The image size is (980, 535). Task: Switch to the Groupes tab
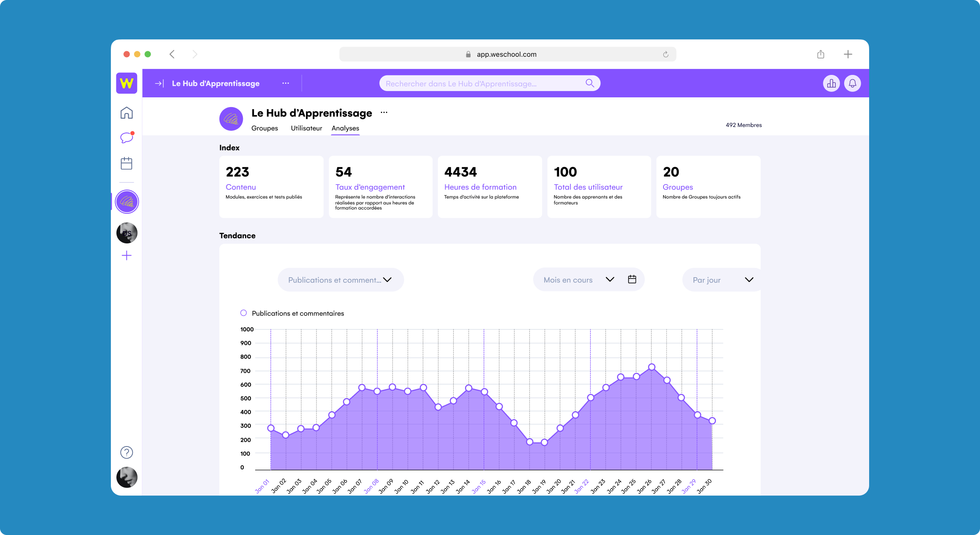[x=264, y=128]
